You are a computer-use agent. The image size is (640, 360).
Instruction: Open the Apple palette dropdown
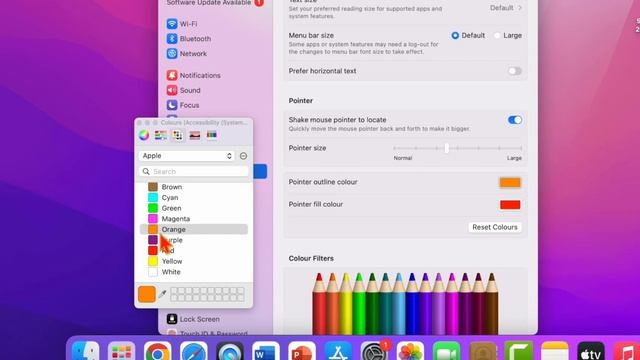pyautogui.click(x=187, y=156)
